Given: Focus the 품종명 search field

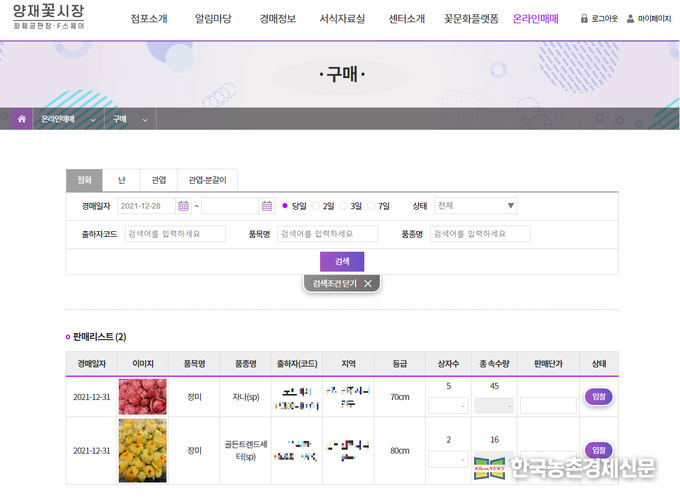Looking at the screenshot, I should (x=481, y=234).
